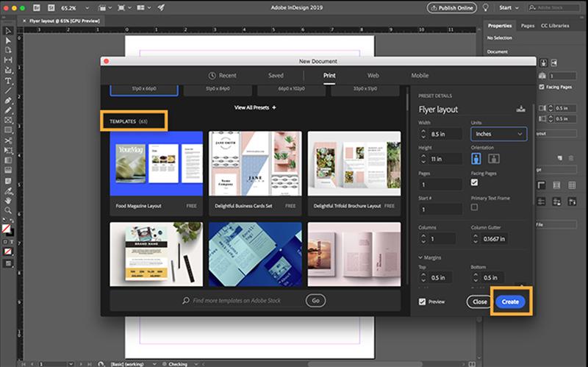
Task: Open the page number dropdown in status bar
Action: point(71,363)
